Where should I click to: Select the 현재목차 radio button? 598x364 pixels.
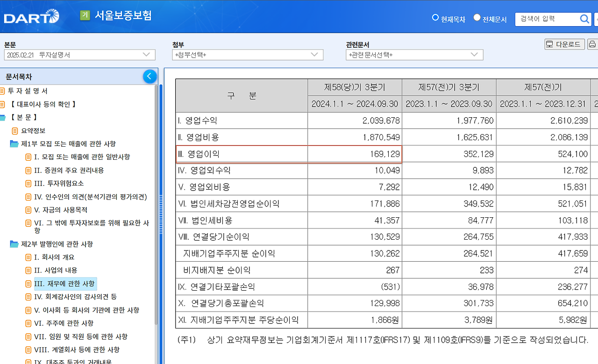coord(435,17)
